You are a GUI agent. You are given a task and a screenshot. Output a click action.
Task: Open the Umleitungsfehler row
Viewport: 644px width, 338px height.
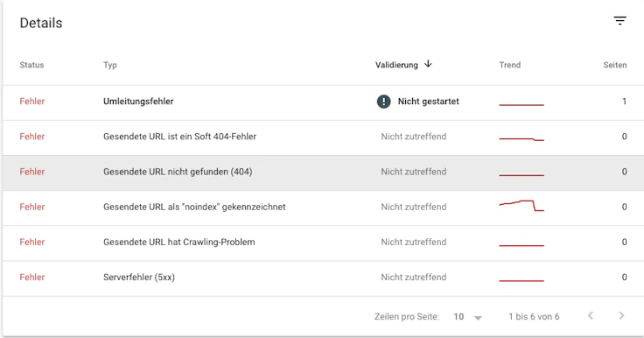coord(323,102)
